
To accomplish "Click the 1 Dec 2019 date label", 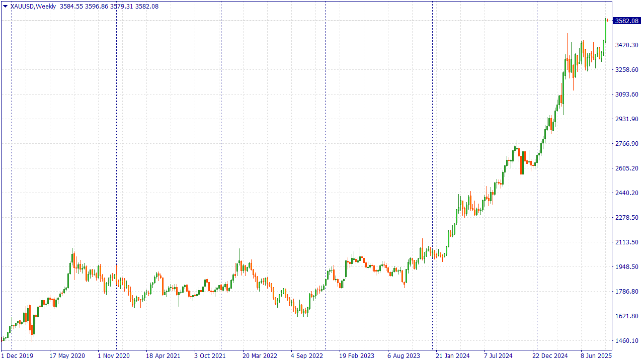I will click(17, 356).
